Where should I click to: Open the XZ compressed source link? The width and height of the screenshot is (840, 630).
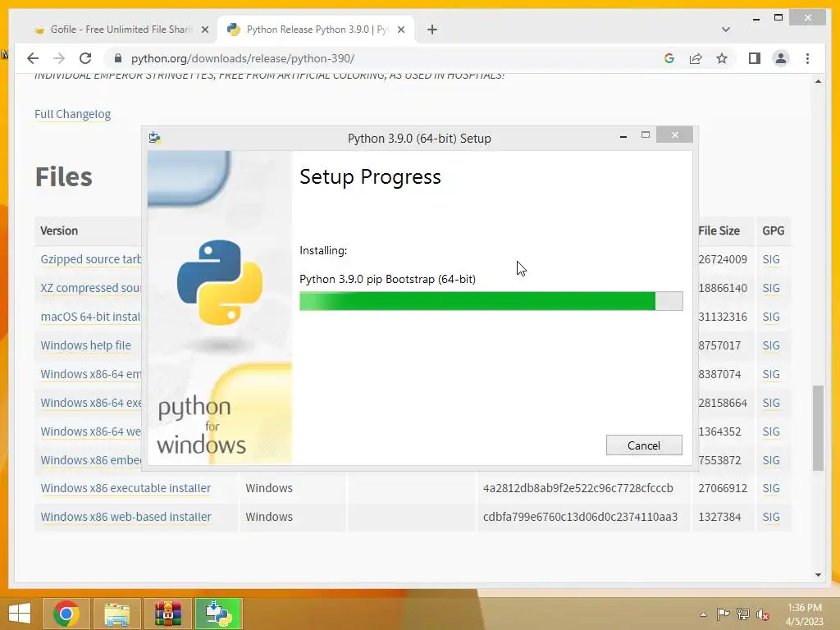pos(90,288)
